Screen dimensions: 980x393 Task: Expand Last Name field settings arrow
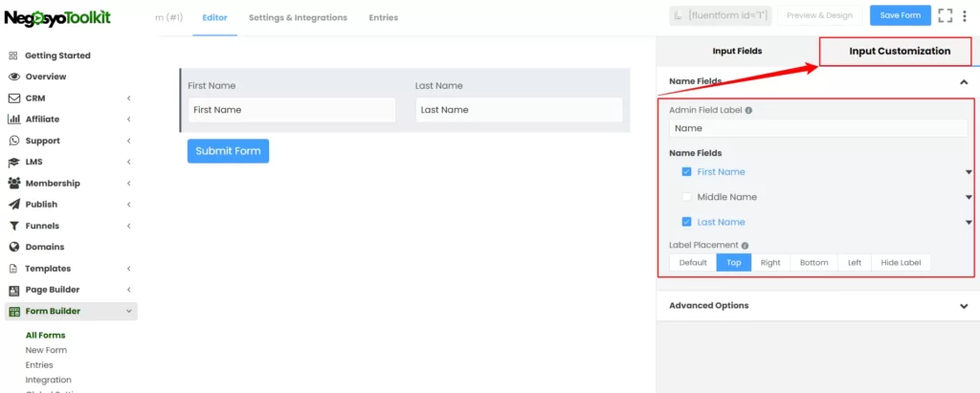[x=969, y=222]
